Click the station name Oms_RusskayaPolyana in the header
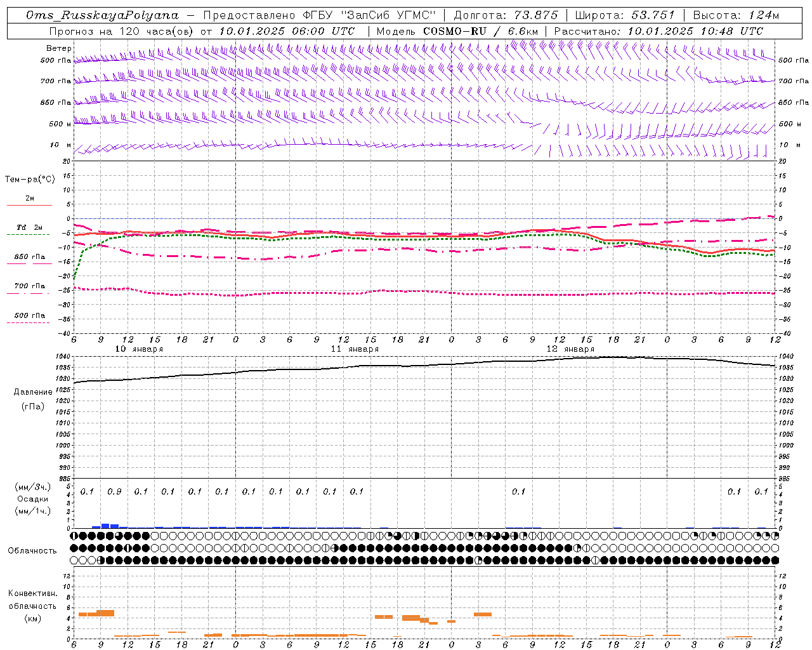The width and height of the screenshot is (812, 650). (103, 15)
